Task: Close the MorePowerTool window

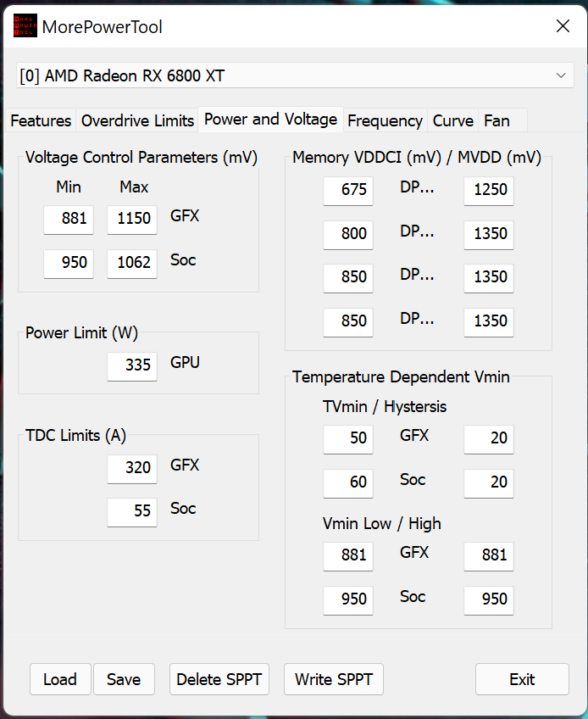Action: [x=563, y=26]
